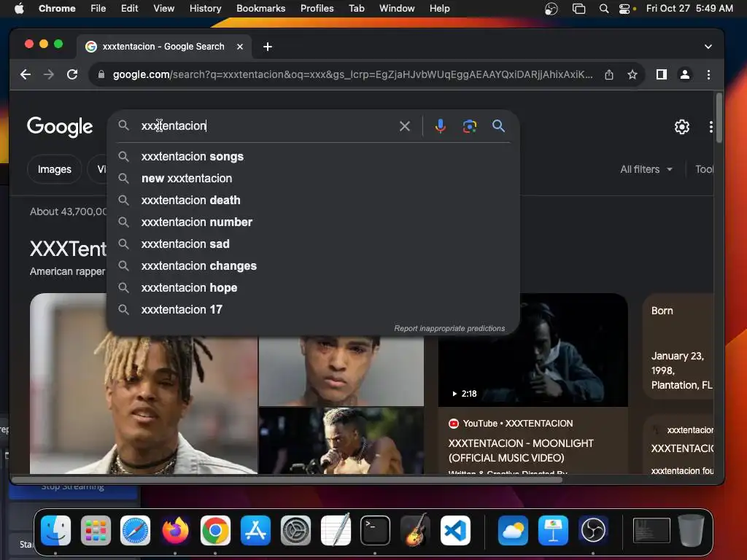
Task: Open the Profiles menu
Action: click(317, 9)
